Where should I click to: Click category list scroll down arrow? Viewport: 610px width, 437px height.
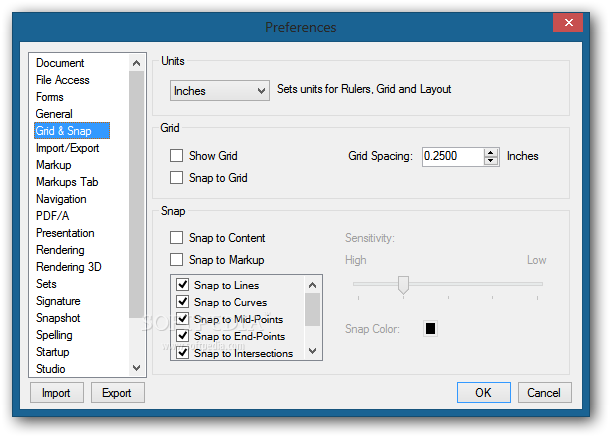[136, 368]
